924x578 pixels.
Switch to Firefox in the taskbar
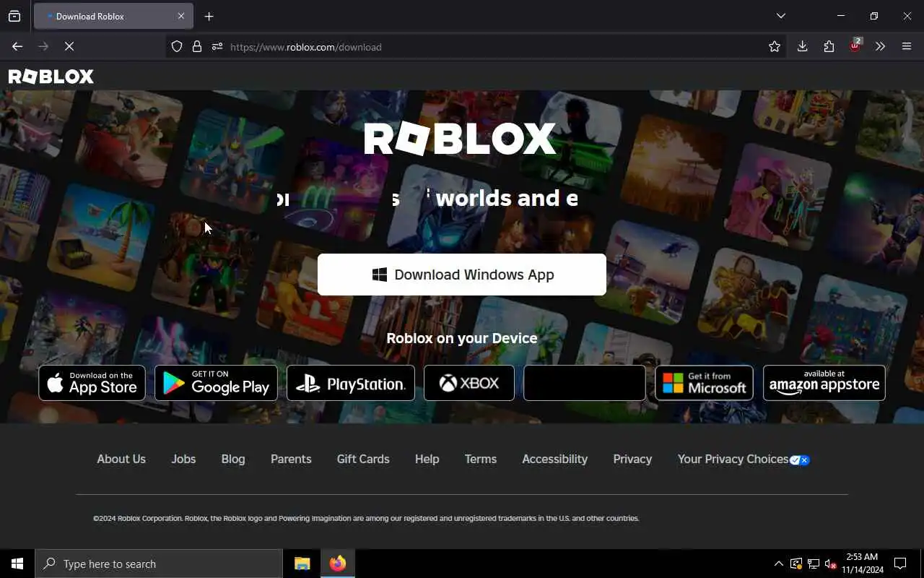[x=338, y=564]
